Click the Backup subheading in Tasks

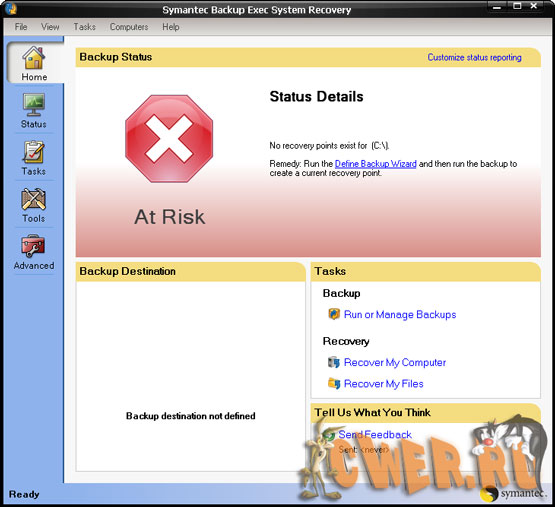[342, 293]
